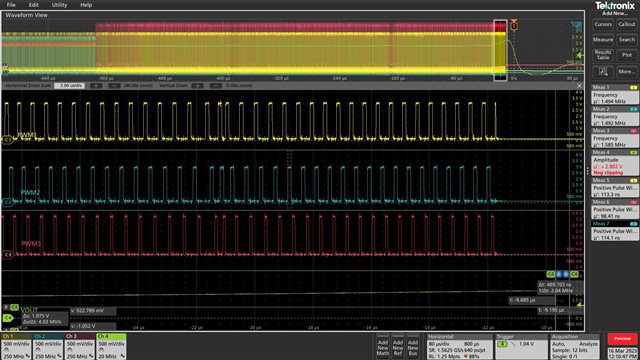Open the Horizontal settings badge
The width and height of the screenshot is (640, 360).
(459, 347)
